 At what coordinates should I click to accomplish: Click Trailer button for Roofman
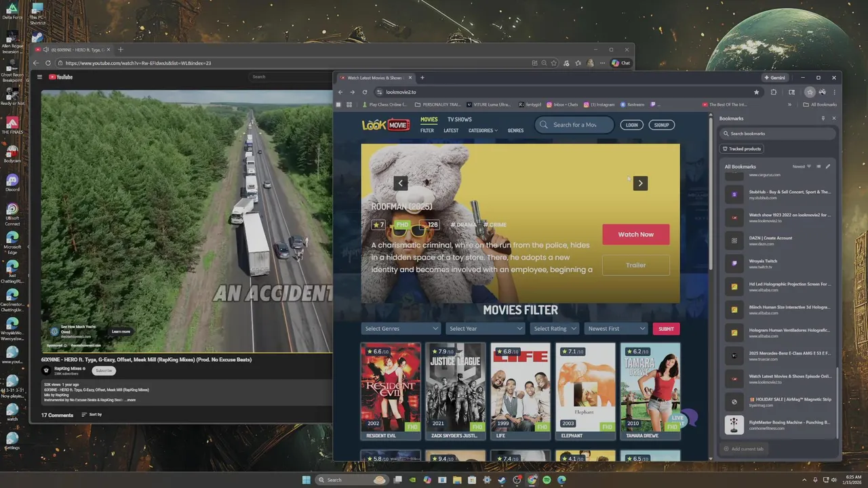635,265
